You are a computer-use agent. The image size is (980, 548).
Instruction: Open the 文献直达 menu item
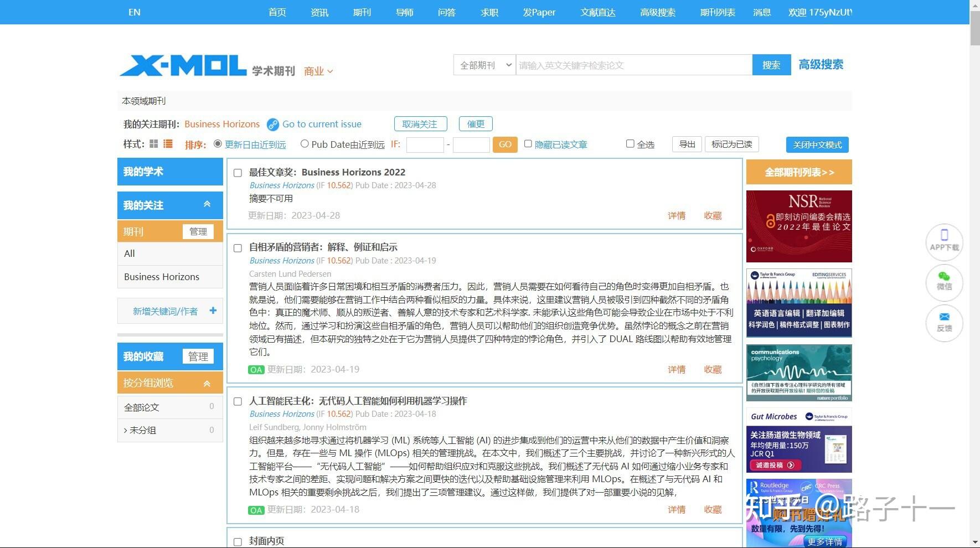click(x=597, y=12)
